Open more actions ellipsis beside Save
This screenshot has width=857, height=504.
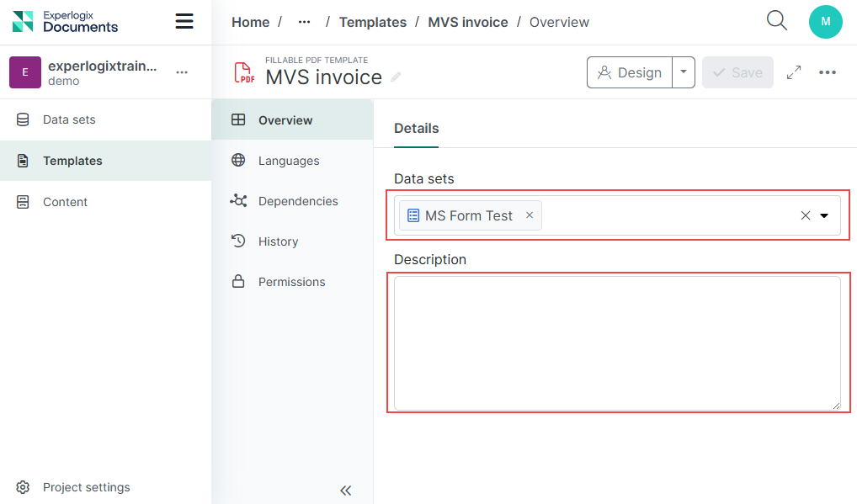[x=828, y=73]
